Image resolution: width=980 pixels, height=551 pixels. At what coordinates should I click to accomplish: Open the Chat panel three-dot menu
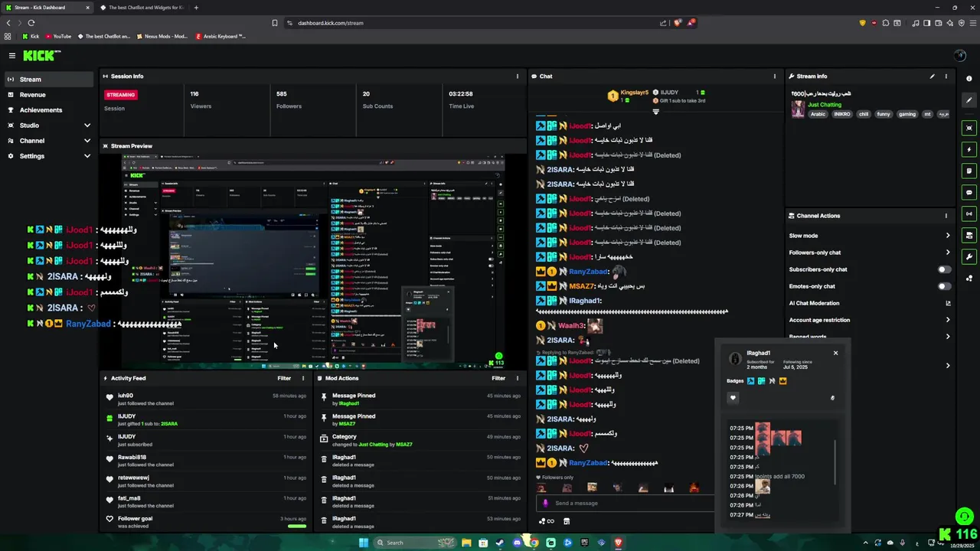tap(774, 77)
